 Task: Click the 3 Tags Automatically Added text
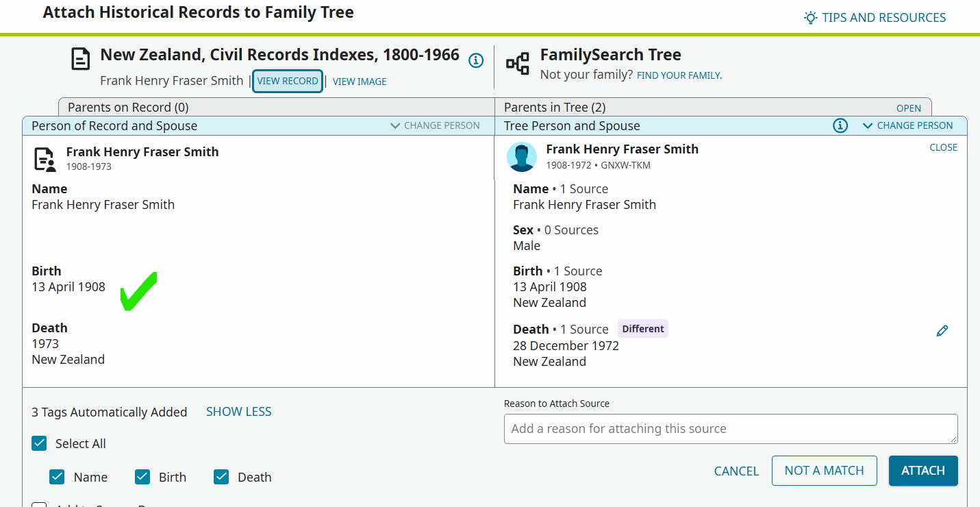(x=110, y=412)
